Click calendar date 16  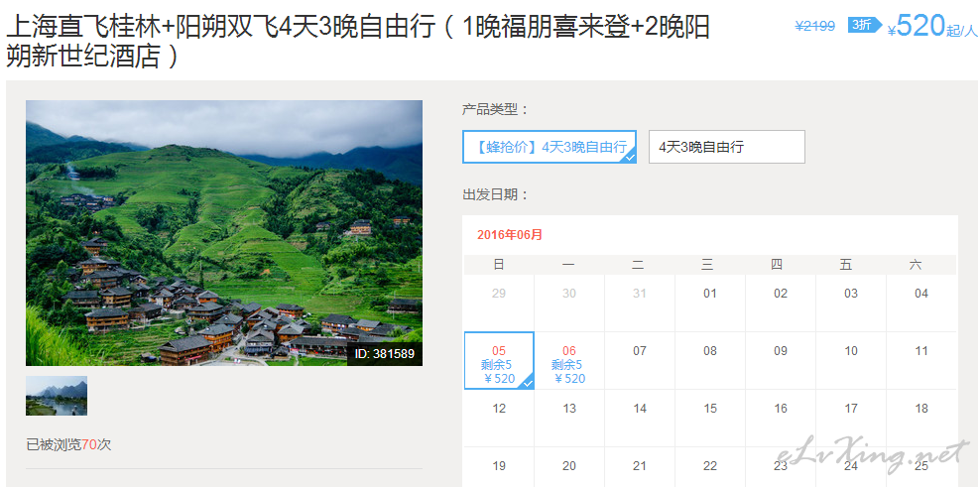point(781,419)
